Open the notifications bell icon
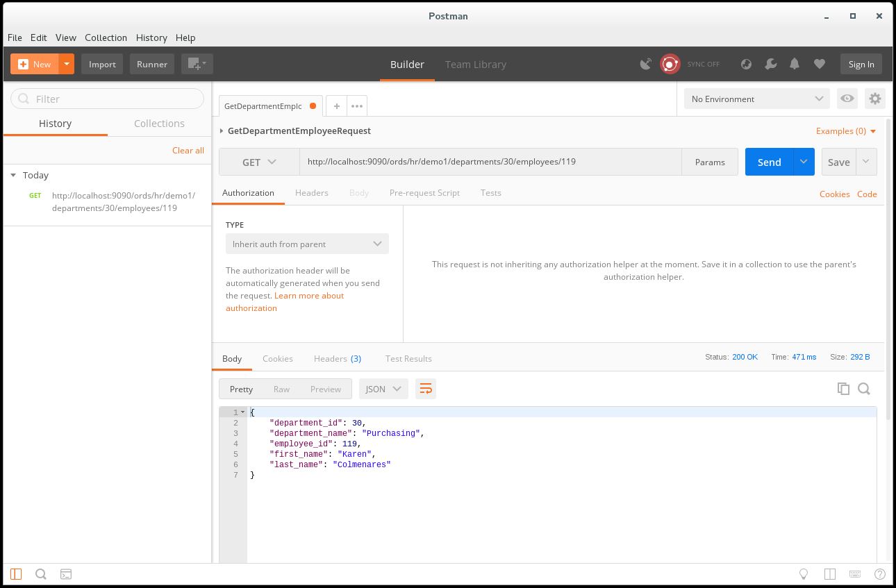Screen dimensions: 896x588 795,64
